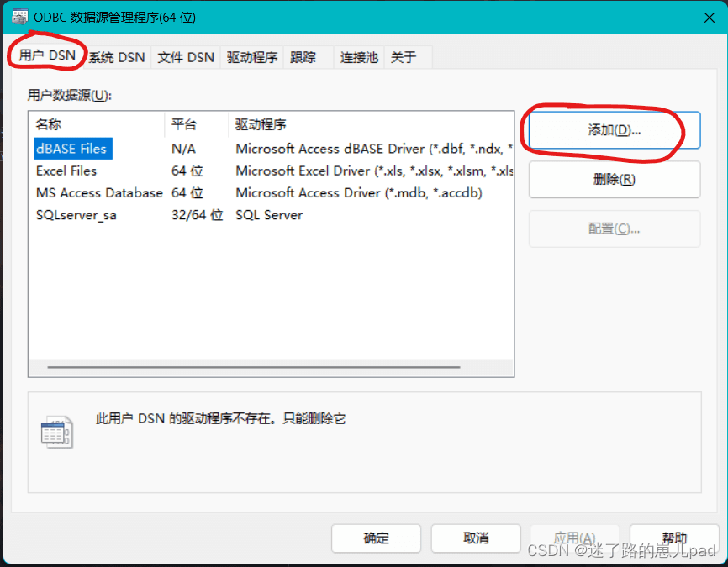
Task: Click the 取消 button
Action: pyautogui.click(x=476, y=538)
